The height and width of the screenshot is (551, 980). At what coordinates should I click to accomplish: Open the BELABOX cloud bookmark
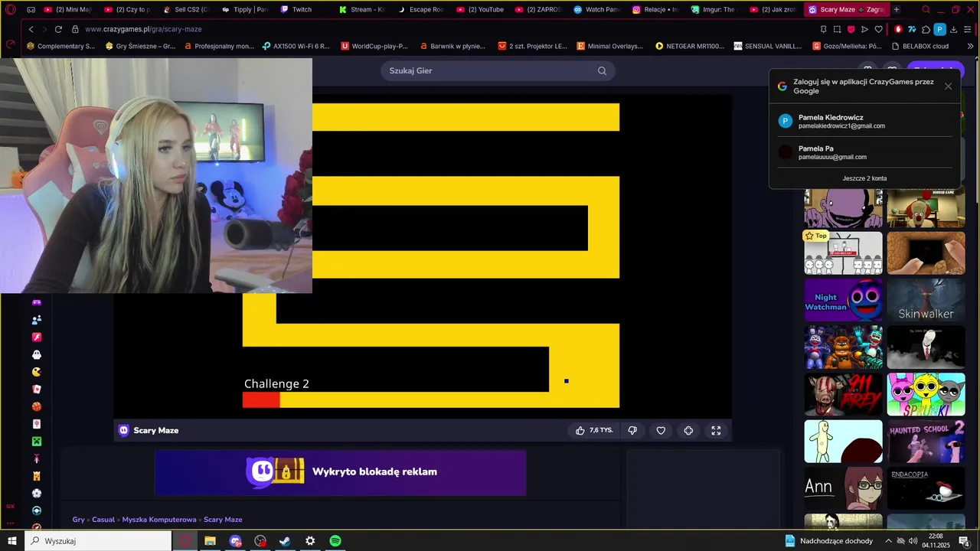(920, 46)
